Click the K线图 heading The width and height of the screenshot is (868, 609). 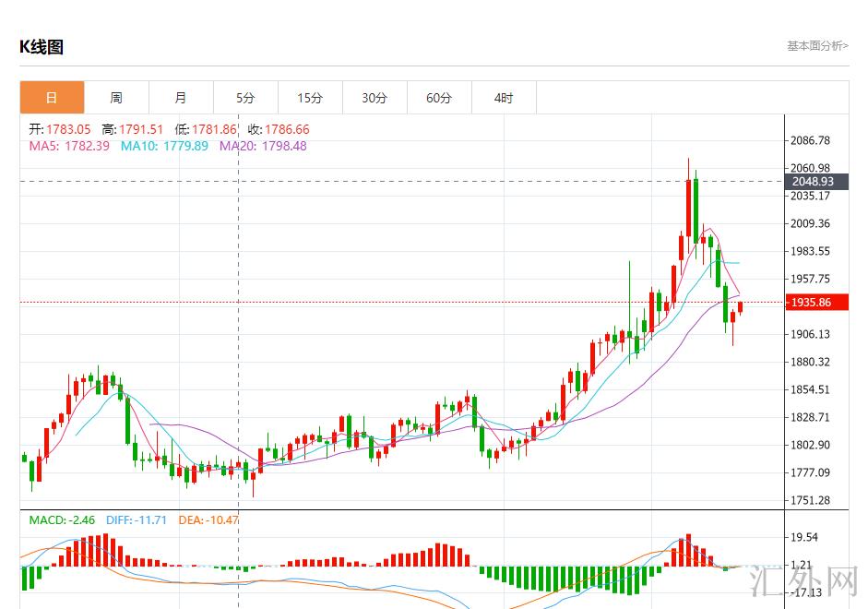[42, 47]
